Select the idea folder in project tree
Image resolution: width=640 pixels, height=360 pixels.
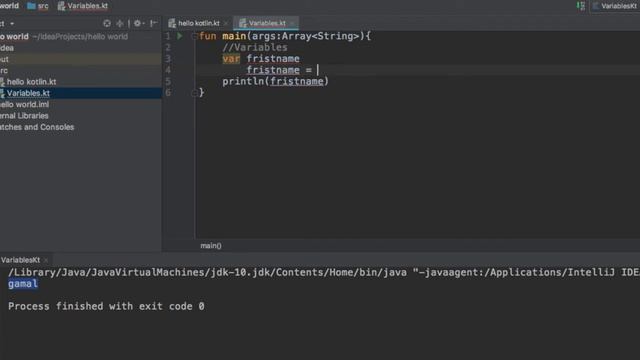click(x=80, y=48)
